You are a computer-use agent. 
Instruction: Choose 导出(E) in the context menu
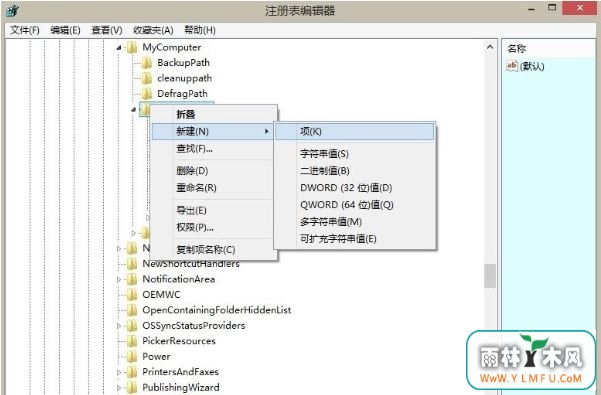point(214,210)
